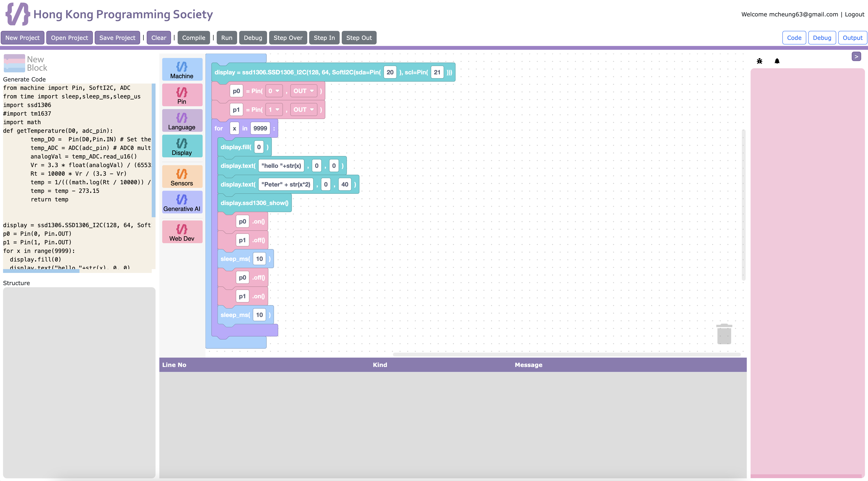Click the Open Project button

69,38
